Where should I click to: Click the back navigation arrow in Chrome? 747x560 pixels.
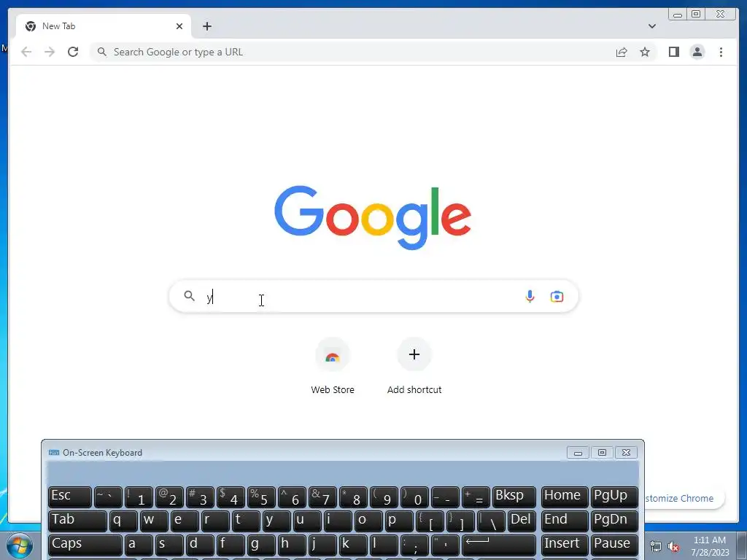click(x=26, y=52)
